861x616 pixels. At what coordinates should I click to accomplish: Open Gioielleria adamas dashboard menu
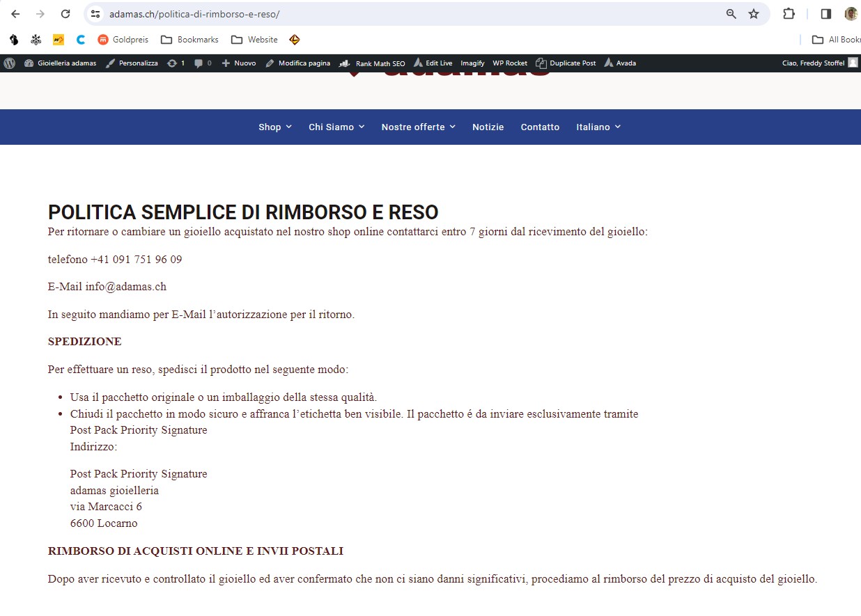[x=61, y=63]
